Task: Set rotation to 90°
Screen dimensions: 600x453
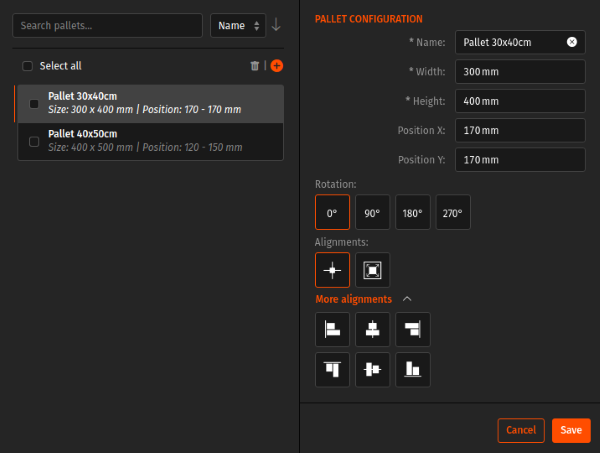Action: tap(372, 212)
